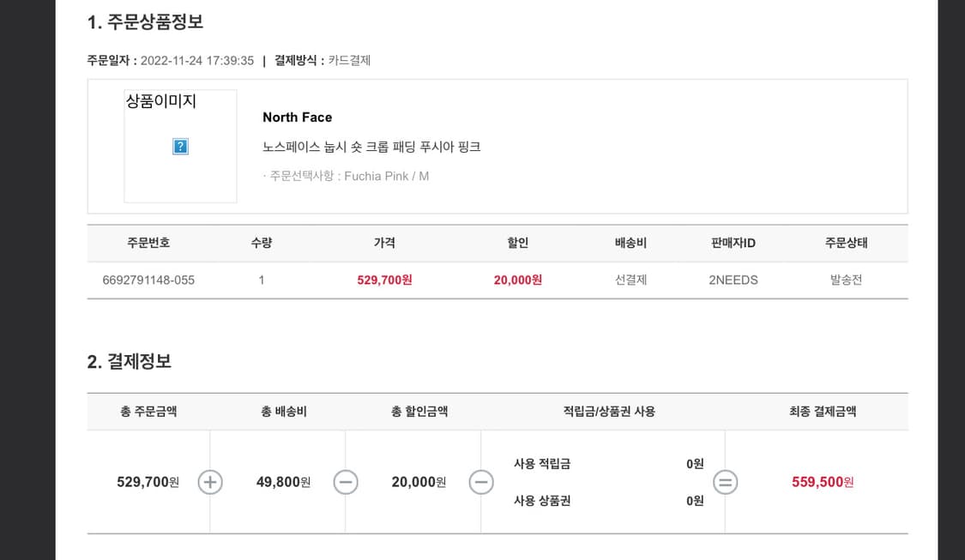Click the circled minus icon after 총 할인금액

pyautogui.click(x=480, y=482)
